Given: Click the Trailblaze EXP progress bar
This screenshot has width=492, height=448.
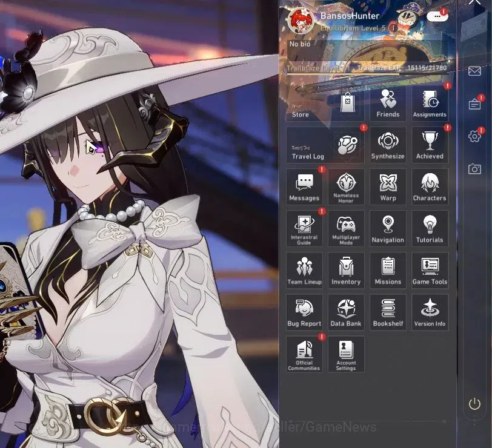Looking at the screenshot, I should coord(367,74).
